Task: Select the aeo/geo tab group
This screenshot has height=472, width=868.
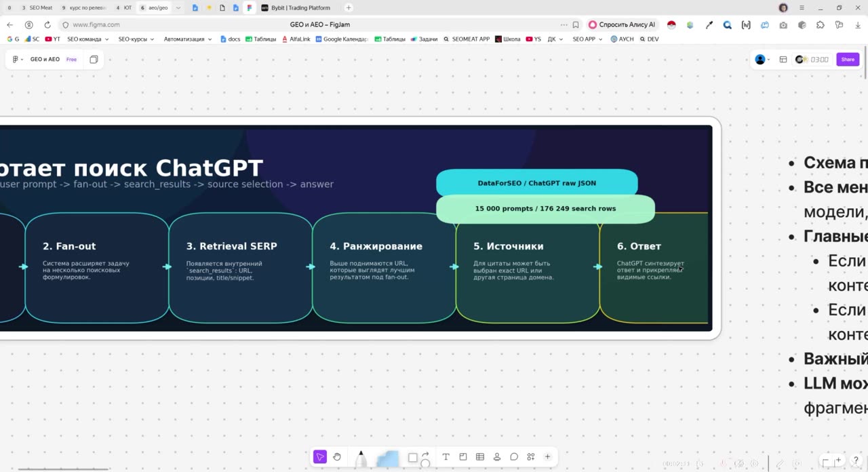Action: pyautogui.click(x=154, y=8)
